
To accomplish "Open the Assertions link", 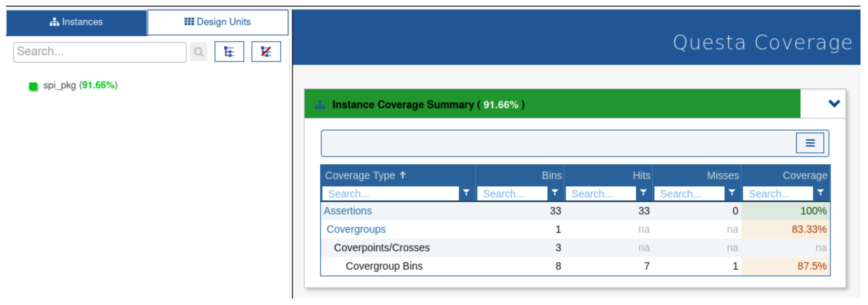I will click(347, 211).
